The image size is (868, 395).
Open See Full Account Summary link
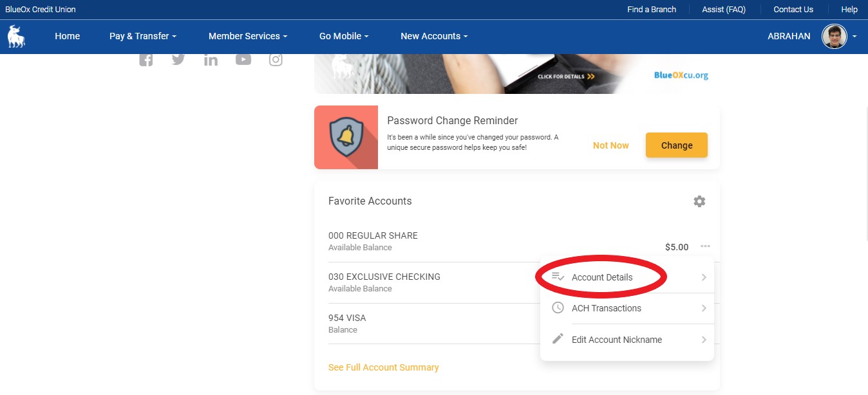pos(383,367)
